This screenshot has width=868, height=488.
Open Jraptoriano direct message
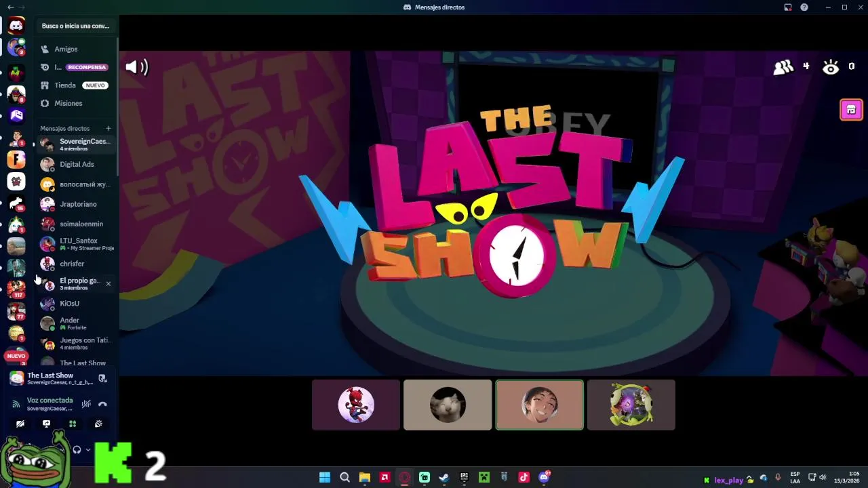(x=76, y=204)
